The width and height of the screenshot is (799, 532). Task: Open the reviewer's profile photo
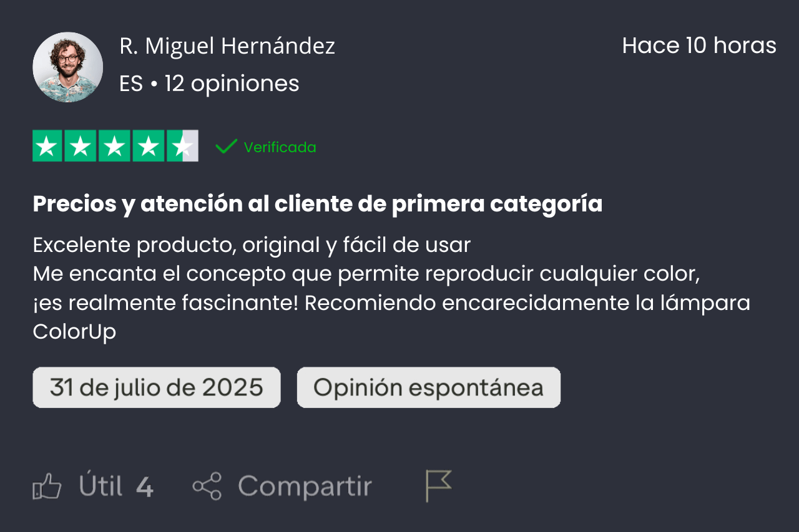point(67,67)
